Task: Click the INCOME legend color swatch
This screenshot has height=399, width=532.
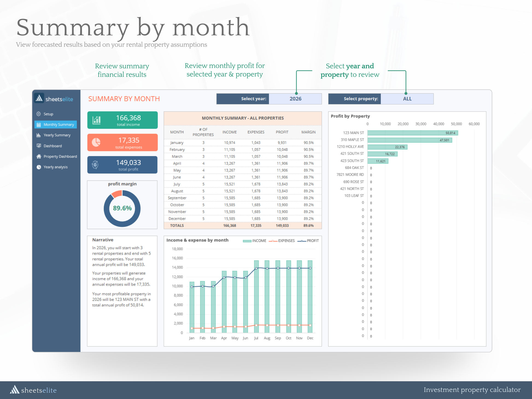Action: click(x=247, y=241)
